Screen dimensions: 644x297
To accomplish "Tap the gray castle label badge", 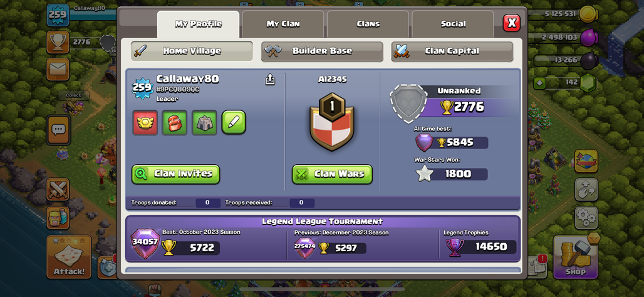I will point(204,122).
